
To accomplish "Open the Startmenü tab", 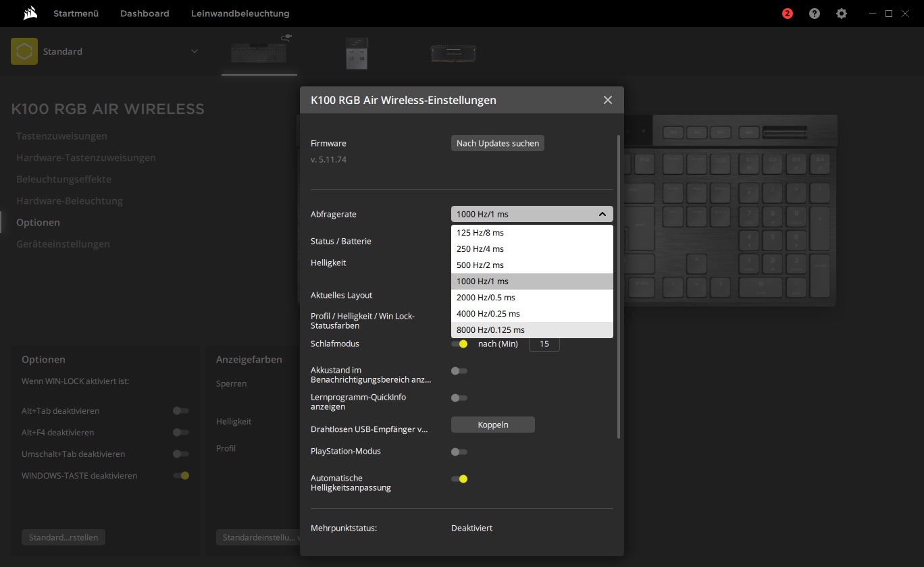I will tap(76, 13).
